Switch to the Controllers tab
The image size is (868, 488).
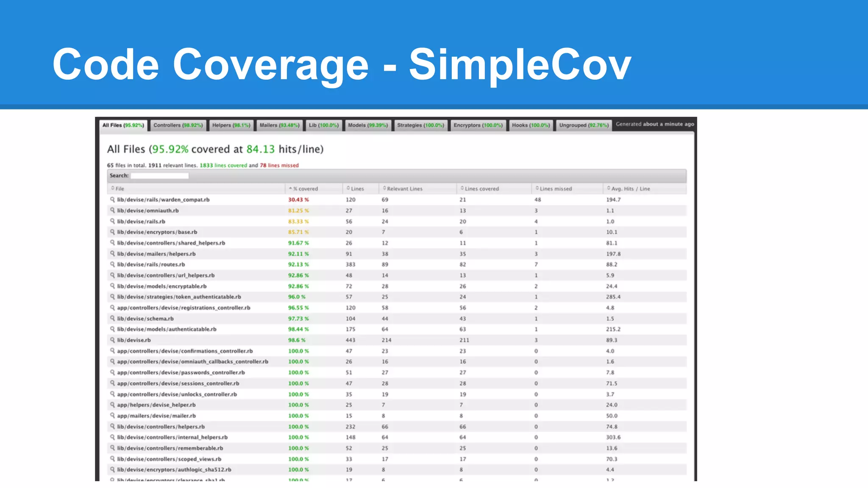(178, 125)
